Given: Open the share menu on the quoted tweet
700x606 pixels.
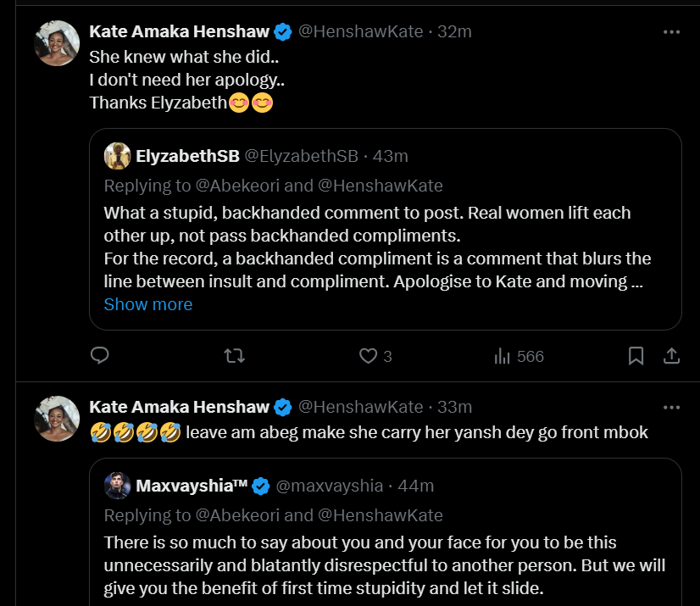Looking at the screenshot, I should click(672, 356).
